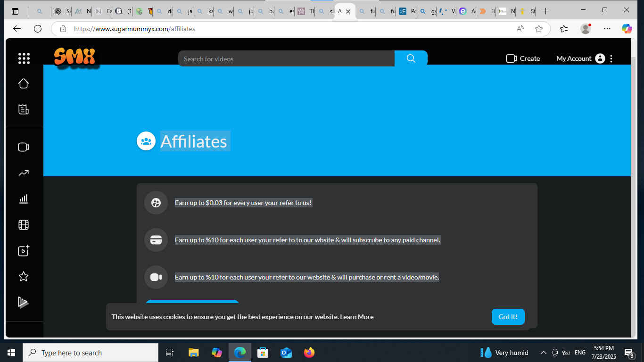Screen dimensions: 644x362
Task: Click the 'purchase or rent a video/movie' line
Action: (307, 277)
